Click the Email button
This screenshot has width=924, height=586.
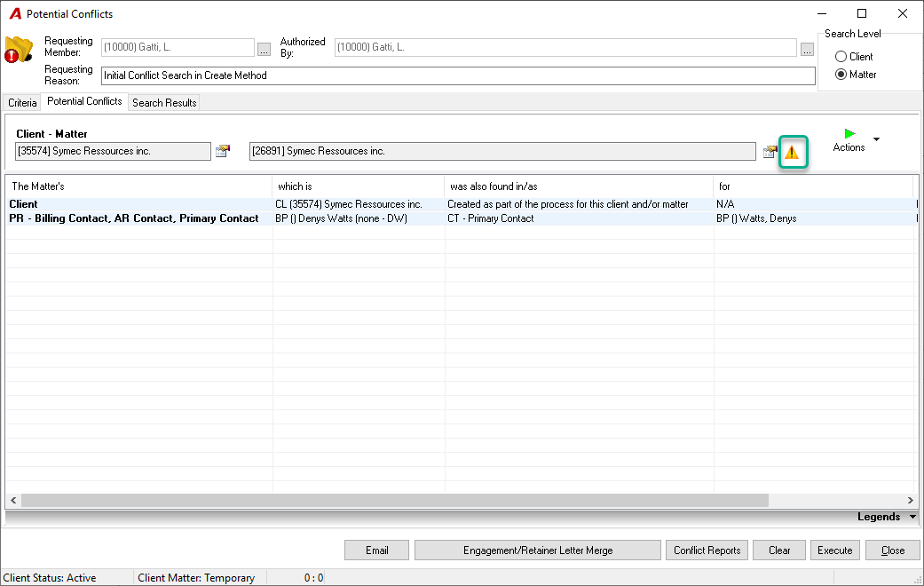[376, 550]
